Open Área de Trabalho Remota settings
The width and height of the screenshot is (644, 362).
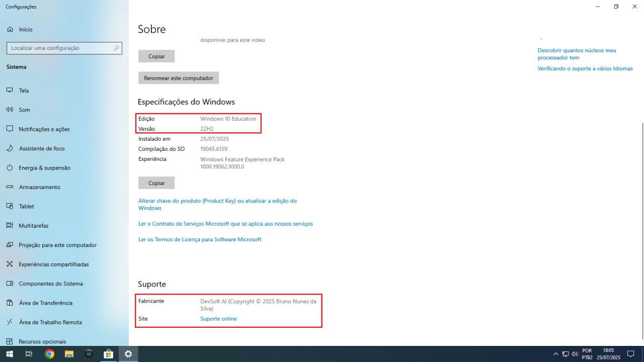[x=50, y=322]
